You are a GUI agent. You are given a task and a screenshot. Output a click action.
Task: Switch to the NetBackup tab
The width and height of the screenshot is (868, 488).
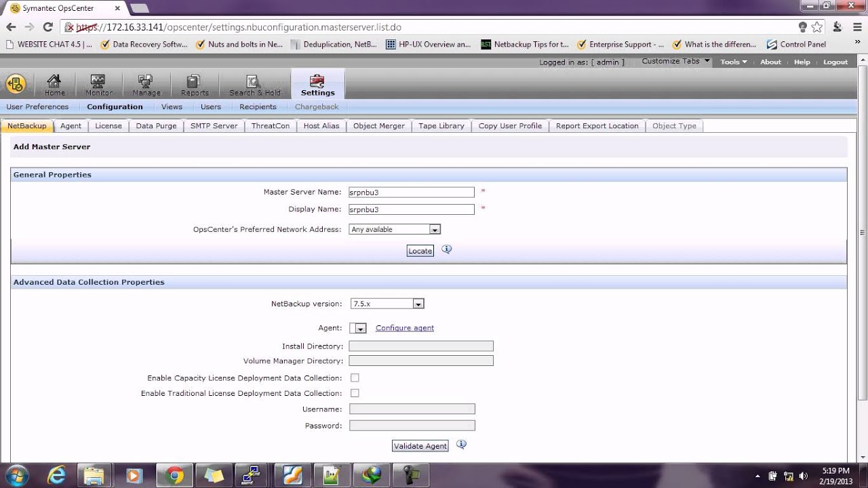(27, 125)
